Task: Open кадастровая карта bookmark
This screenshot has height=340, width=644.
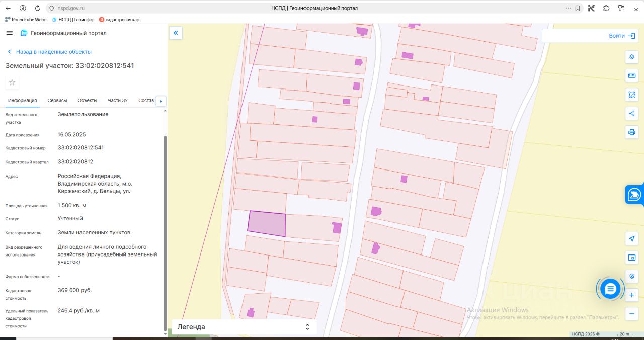Action: point(120,19)
